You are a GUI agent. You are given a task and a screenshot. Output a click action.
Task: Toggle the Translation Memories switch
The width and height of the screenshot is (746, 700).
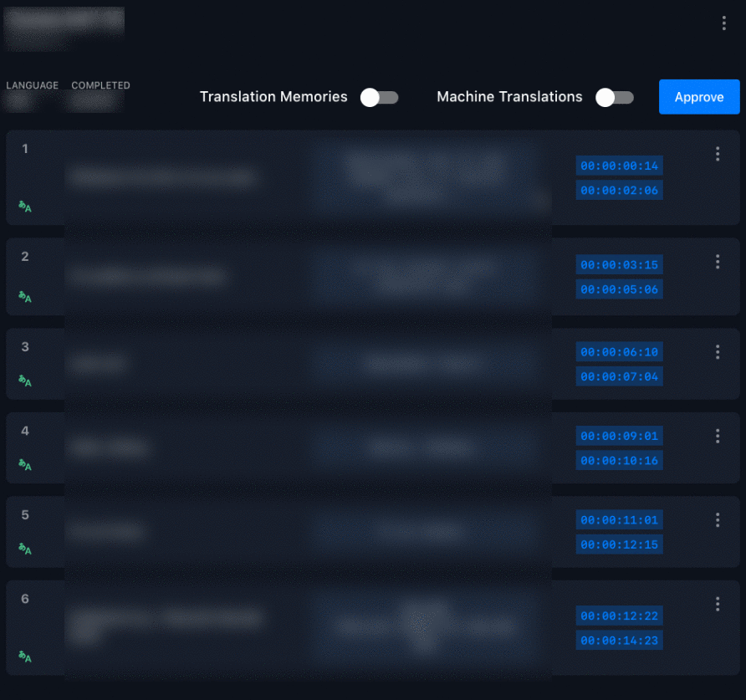(x=379, y=98)
